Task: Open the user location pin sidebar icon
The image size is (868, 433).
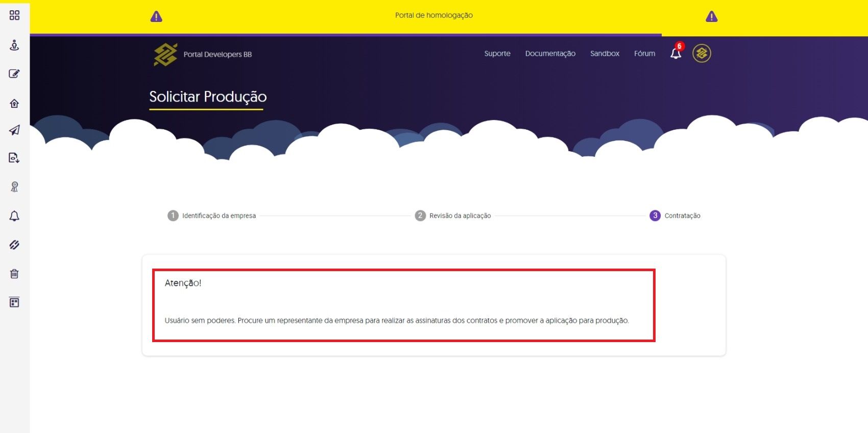Action: pos(14,45)
